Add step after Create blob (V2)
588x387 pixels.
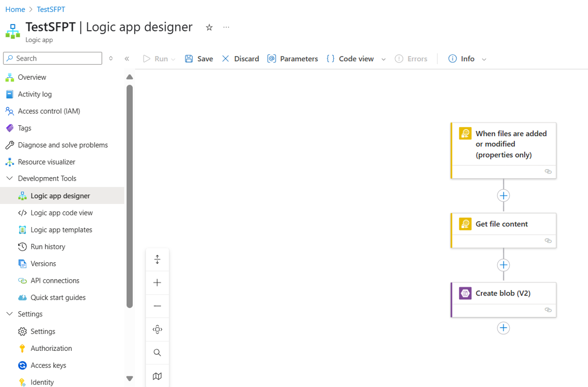coord(503,328)
